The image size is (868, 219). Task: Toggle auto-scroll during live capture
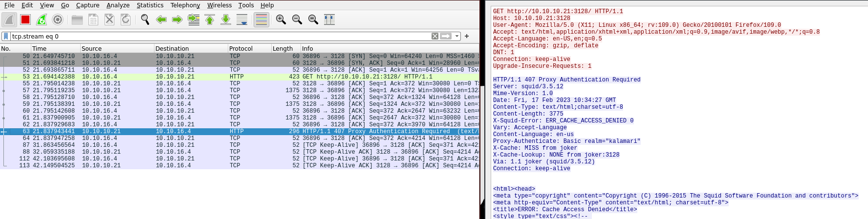coord(242,20)
